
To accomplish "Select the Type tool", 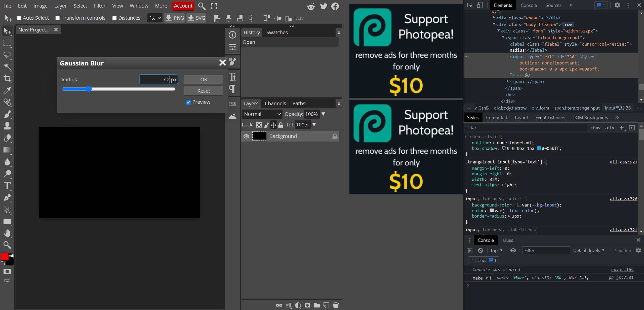I will (8, 186).
